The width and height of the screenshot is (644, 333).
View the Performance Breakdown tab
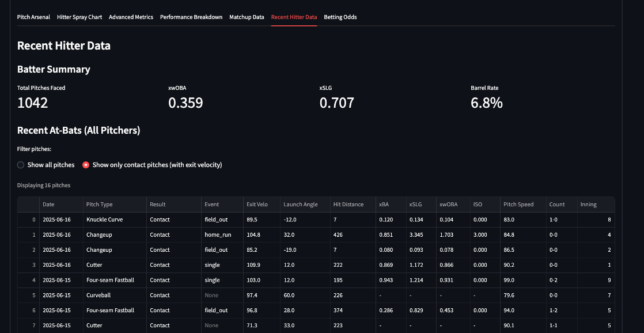(191, 17)
